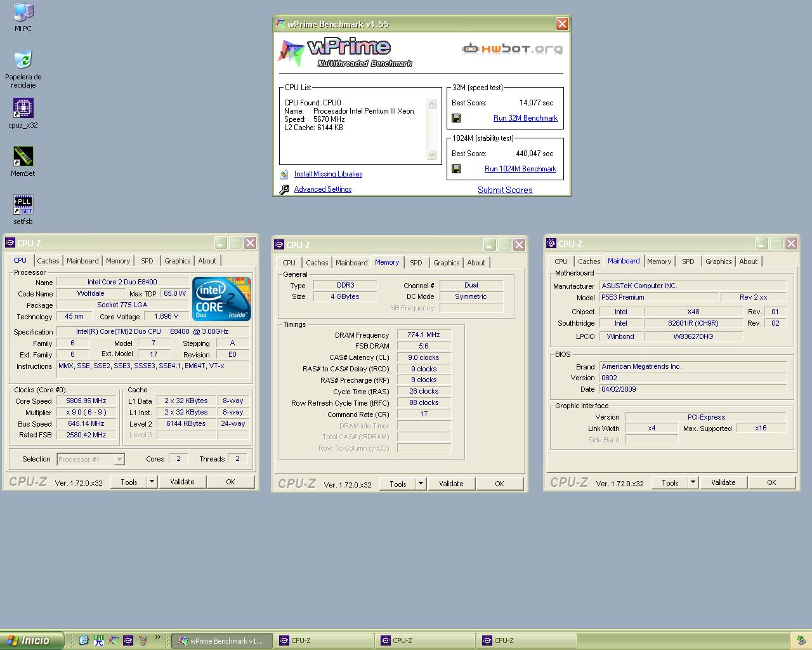Click the Bus Speed value 645.14 MHz

click(86, 423)
